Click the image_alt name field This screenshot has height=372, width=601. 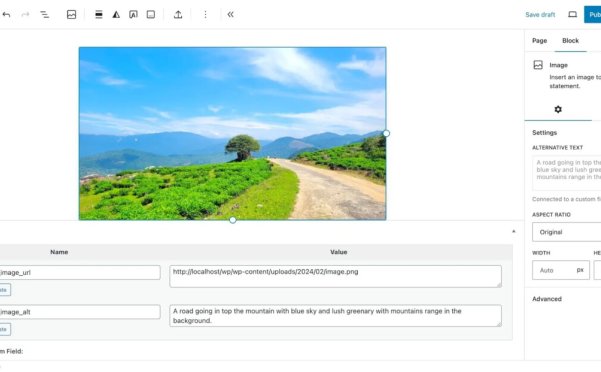(79, 312)
